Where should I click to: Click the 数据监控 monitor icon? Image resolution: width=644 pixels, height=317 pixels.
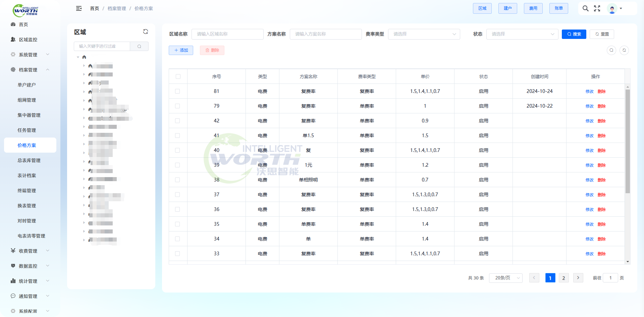(13, 266)
